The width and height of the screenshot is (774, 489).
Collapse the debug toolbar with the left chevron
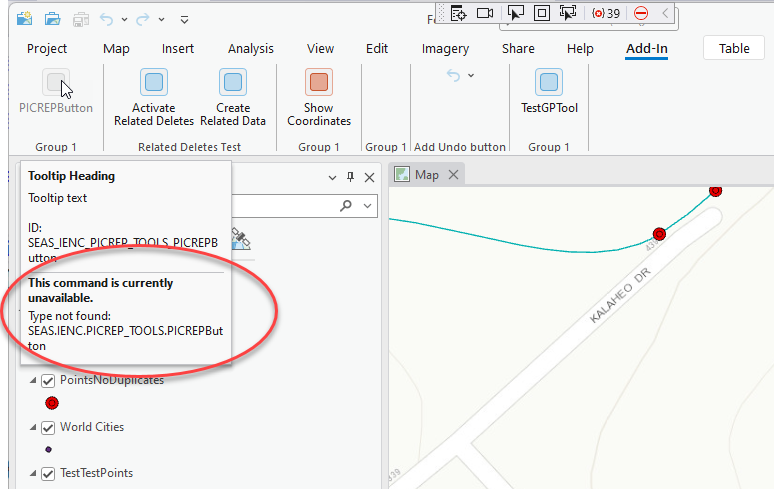click(x=665, y=13)
